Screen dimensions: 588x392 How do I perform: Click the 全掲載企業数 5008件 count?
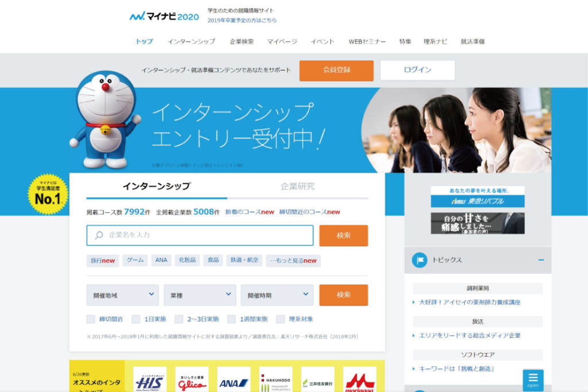click(x=188, y=212)
